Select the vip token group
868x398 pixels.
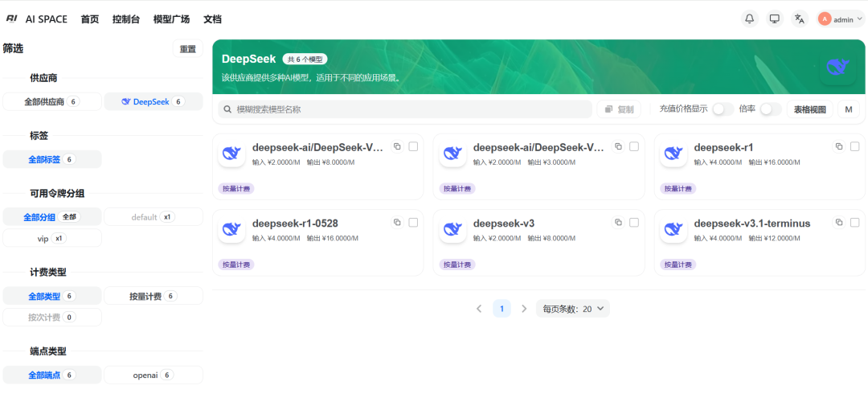tap(52, 238)
